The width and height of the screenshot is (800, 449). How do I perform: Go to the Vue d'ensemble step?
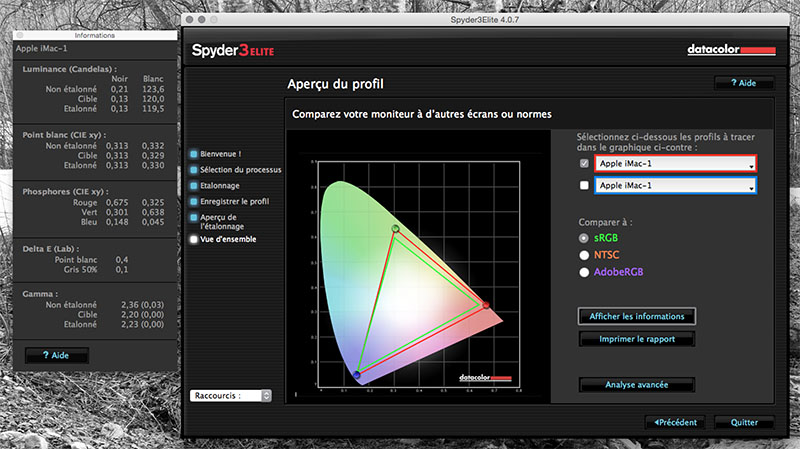point(228,239)
